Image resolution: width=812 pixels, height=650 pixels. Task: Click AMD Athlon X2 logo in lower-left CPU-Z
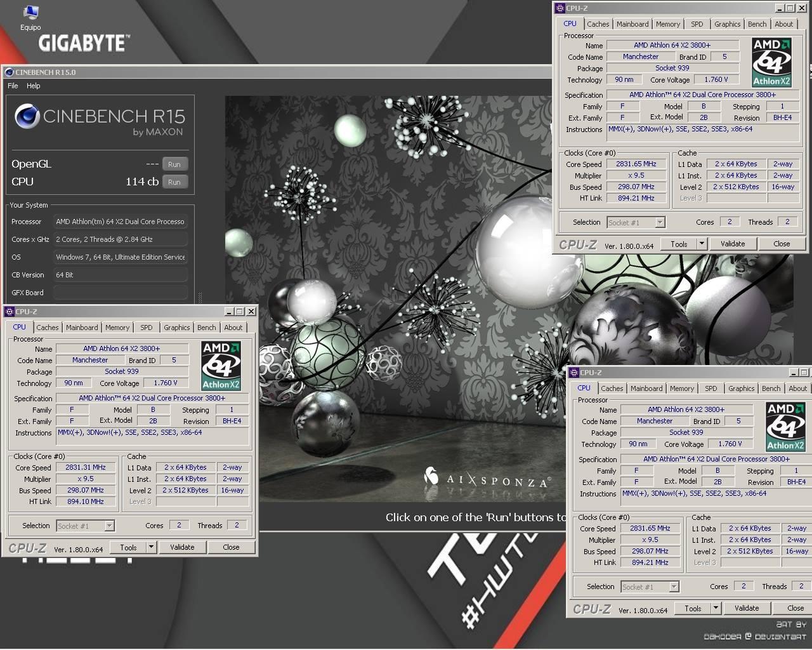coord(221,366)
